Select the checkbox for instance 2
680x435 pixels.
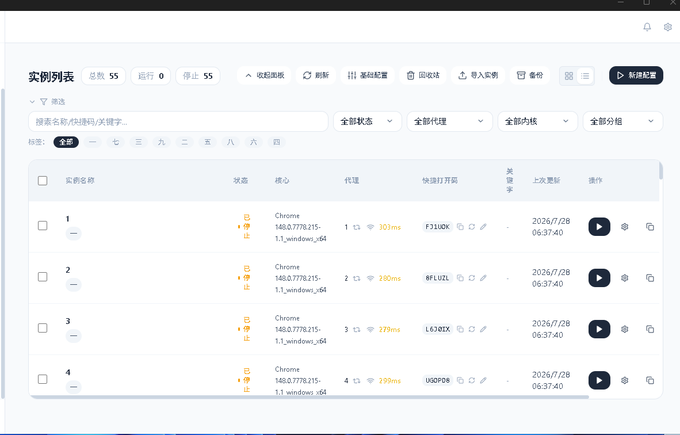[x=42, y=277]
